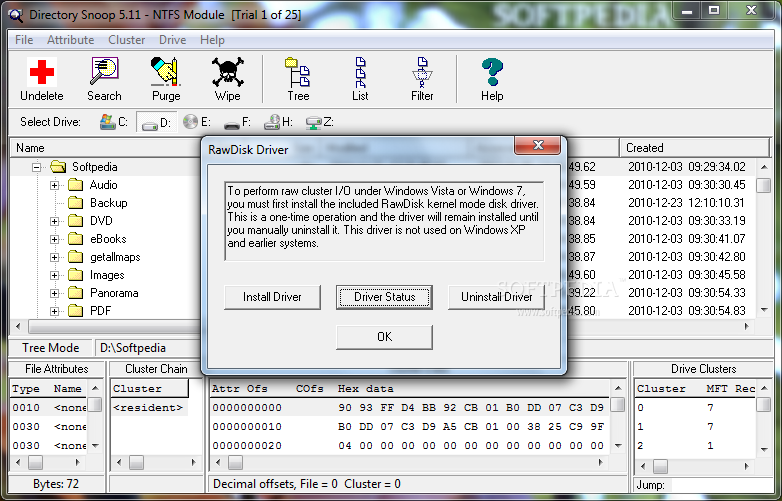
Task: Click the Backup folder icon
Action: pos(76,203)
